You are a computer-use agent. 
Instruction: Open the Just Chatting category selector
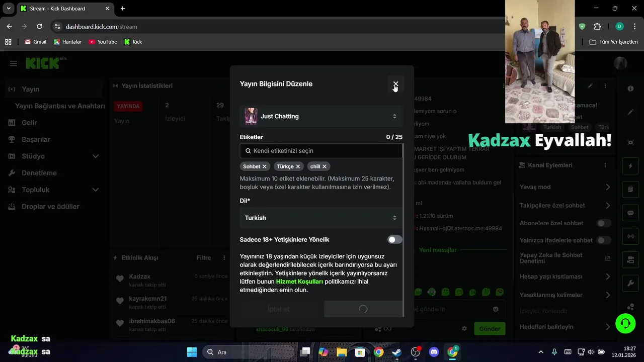tap(321, 116)
